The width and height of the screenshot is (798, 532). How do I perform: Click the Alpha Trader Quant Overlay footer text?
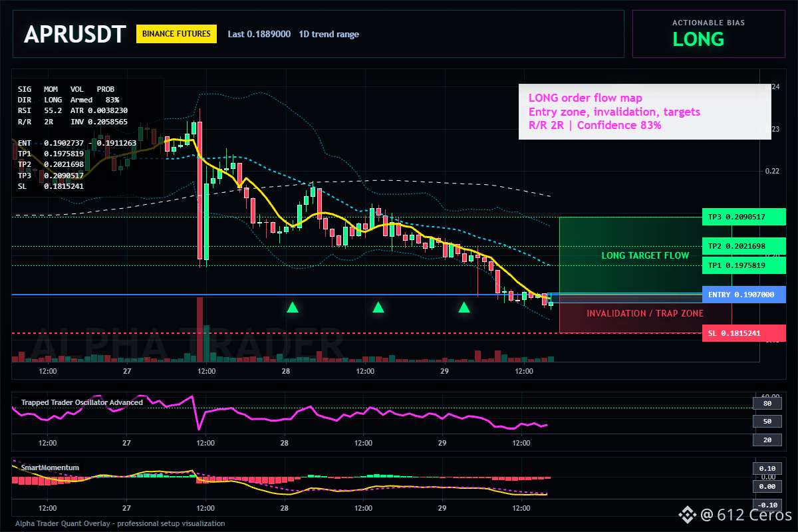tap(120, 523)
